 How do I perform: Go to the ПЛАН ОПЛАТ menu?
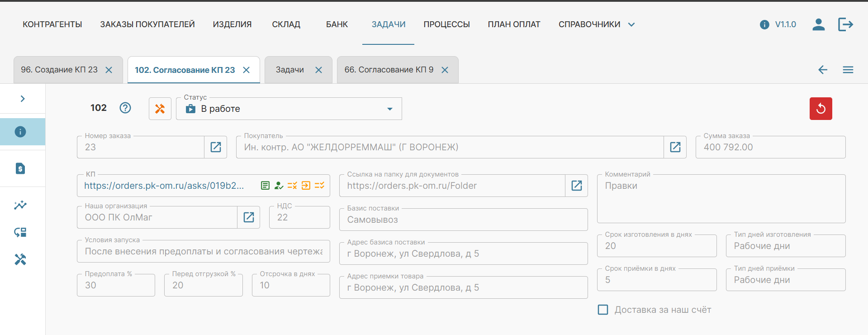[514, 24]
